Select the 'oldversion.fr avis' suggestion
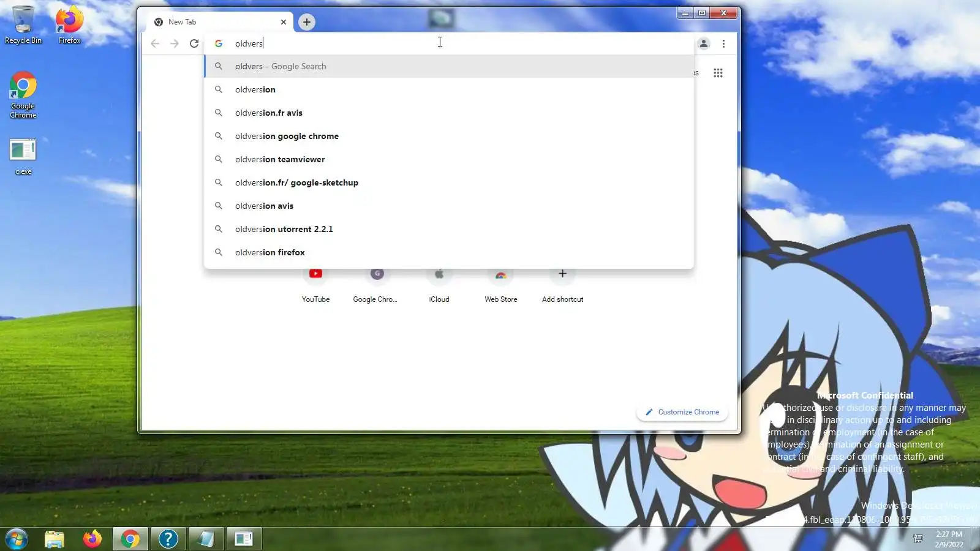This screenshot has height=551, width=980. point(449,113)
